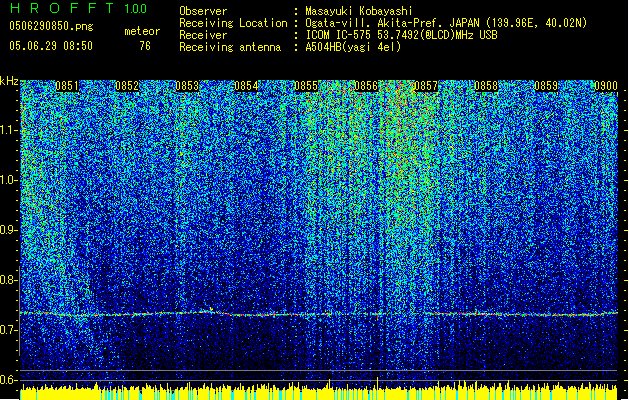
Task: Click the Observer field label
Action: tap(203, 11)
